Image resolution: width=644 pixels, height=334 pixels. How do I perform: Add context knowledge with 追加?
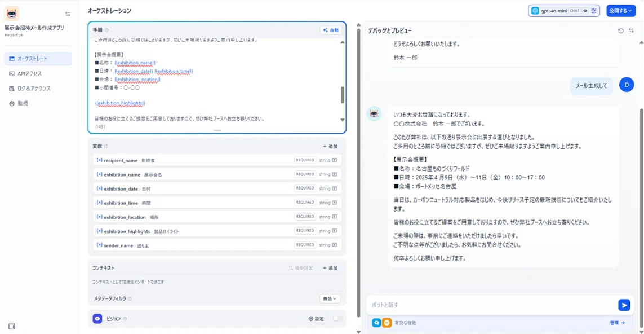pyautogui.click(x=330, y=268)
